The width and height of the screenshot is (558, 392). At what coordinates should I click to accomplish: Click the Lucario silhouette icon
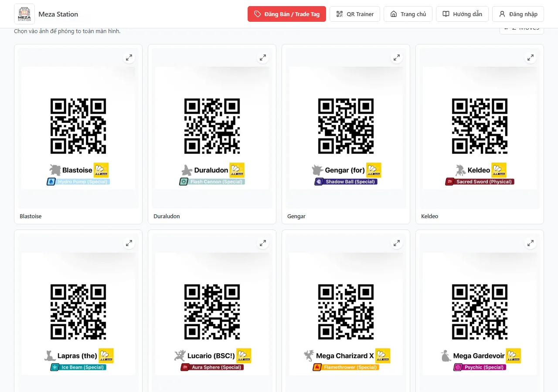pos(180,355)
